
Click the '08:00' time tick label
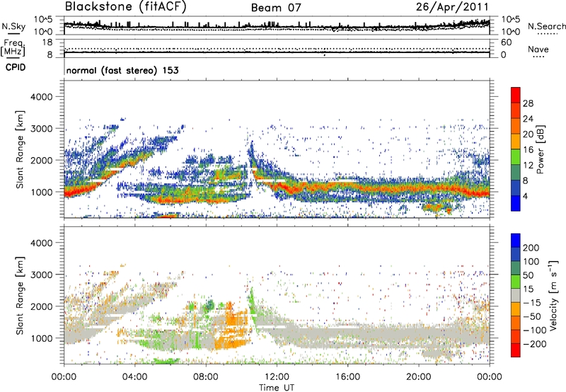click(x=205, y=377)
